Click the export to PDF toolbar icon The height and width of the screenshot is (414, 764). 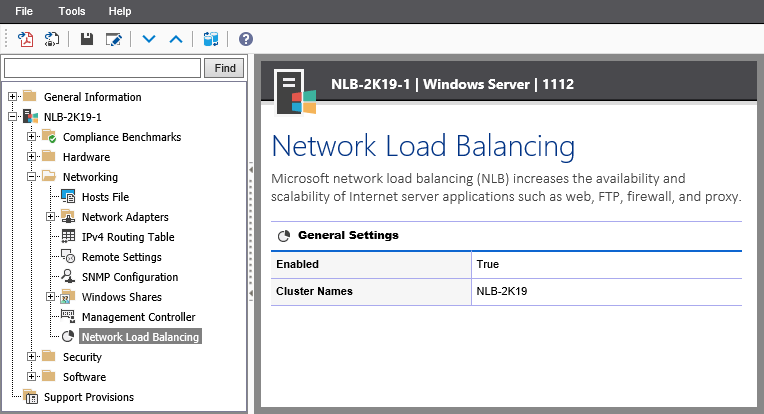click(x=25, y=39)
